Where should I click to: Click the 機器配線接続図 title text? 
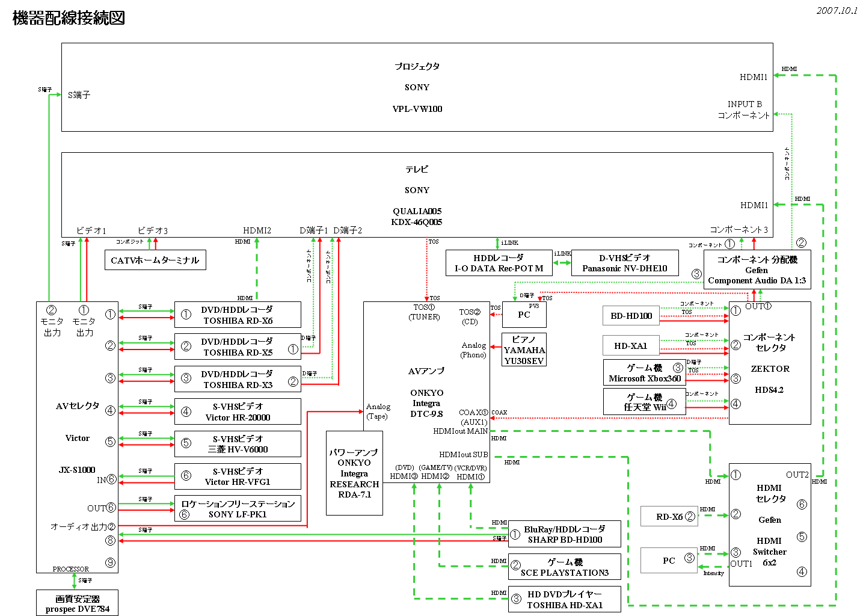(x=69, y=18)
